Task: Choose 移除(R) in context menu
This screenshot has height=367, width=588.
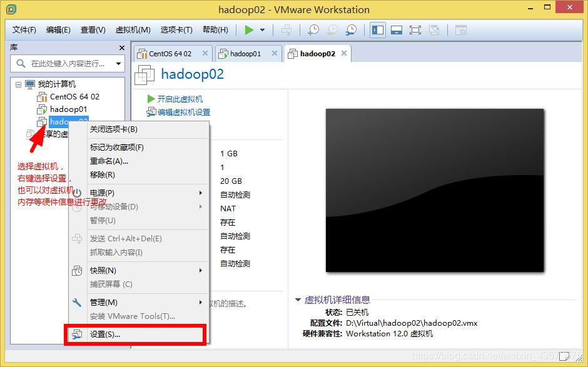Action: pyautogui.click(x=139, y=174)
